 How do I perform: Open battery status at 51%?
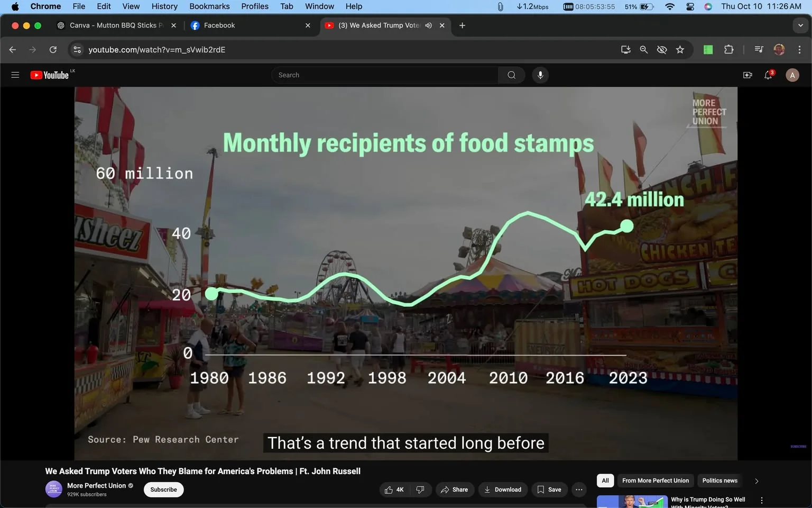[639, 6]
